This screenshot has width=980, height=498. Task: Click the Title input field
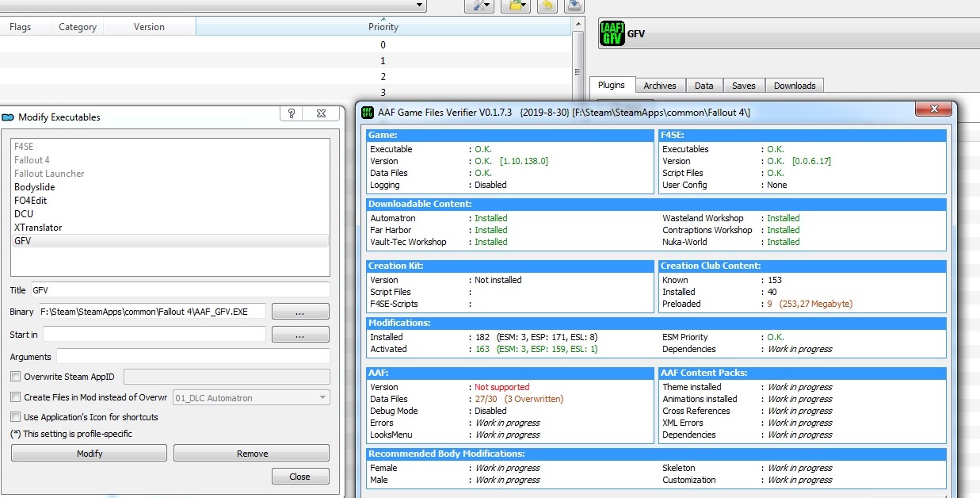tap(181, 289)
